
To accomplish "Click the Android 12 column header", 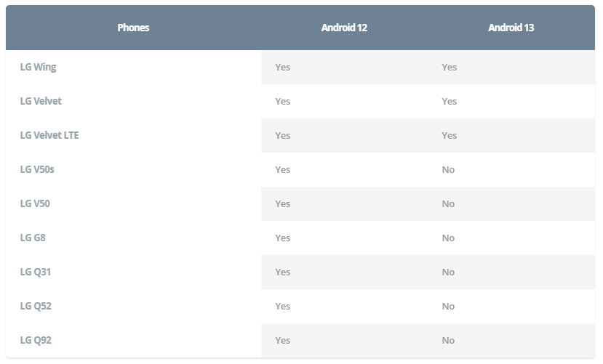I will pyautogui.click(x=344, y=28).
